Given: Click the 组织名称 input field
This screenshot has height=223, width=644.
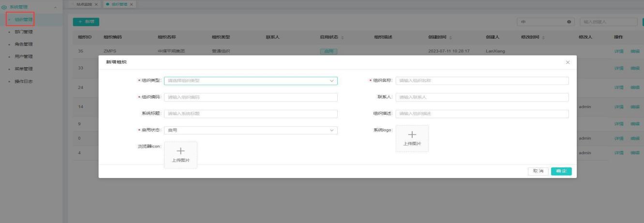Looking at the screenshot, I should pos(482,81).
